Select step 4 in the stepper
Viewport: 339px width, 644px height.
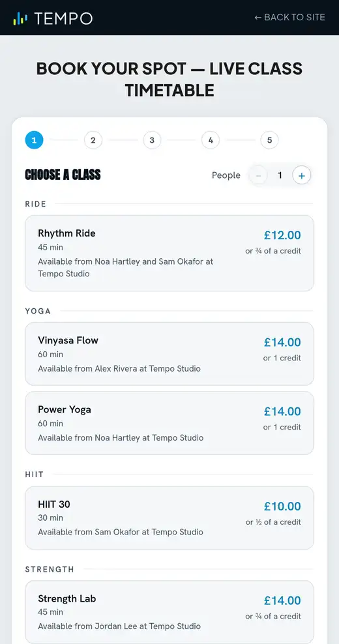[211, 140]
